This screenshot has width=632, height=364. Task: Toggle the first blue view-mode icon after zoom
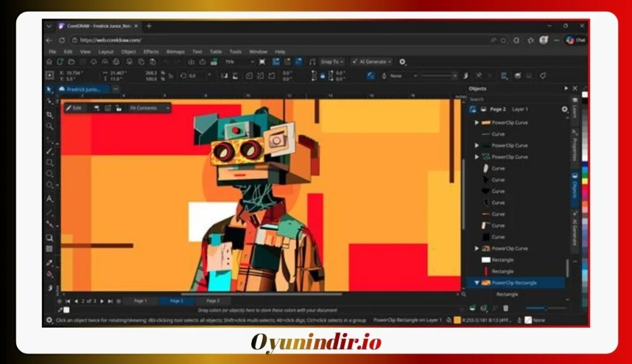[276, 62]
